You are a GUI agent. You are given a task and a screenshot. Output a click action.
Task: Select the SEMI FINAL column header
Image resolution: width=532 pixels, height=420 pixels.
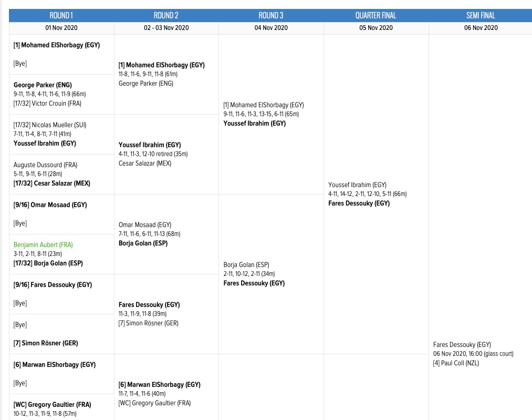click(x=480, y=15)
